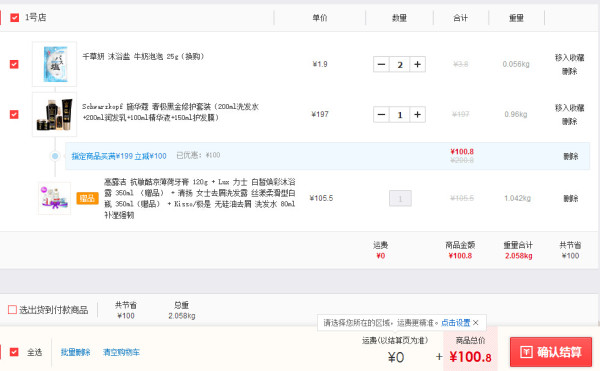Click the red ¥100.8 promotion subtotal
Viewport: 600px width, 371px height.
[x=462, y=151]
